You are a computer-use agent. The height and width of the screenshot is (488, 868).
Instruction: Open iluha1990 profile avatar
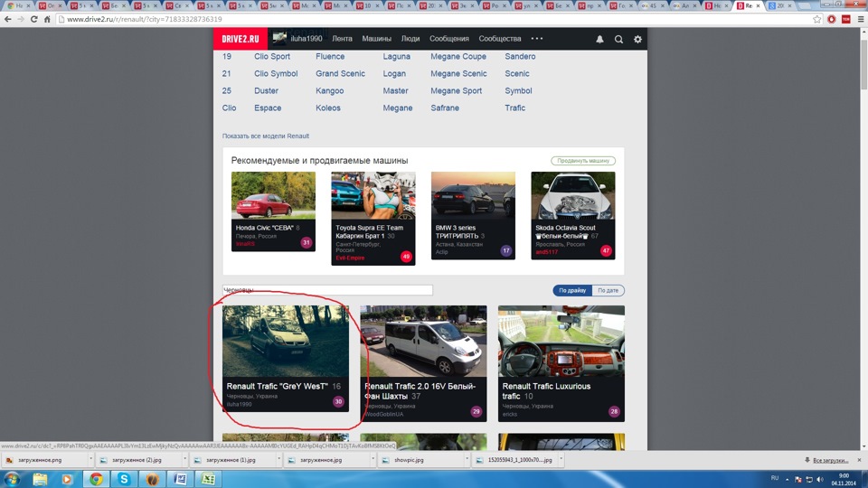tap(279, 38)
